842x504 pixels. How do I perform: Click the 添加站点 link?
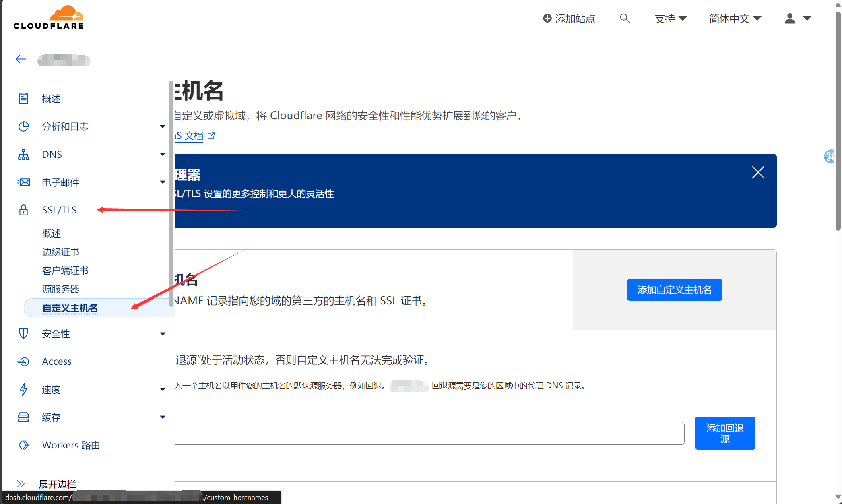click(569, 19)
